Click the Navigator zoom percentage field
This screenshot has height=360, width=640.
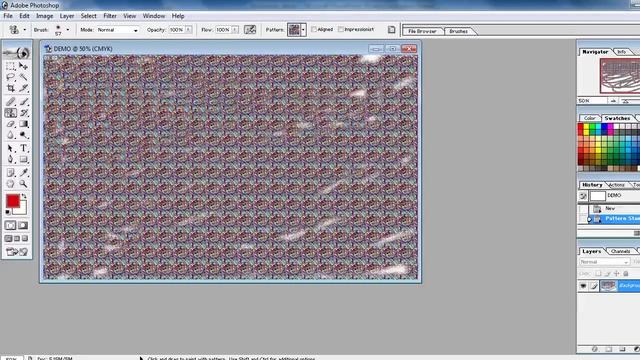click(591, 101)
